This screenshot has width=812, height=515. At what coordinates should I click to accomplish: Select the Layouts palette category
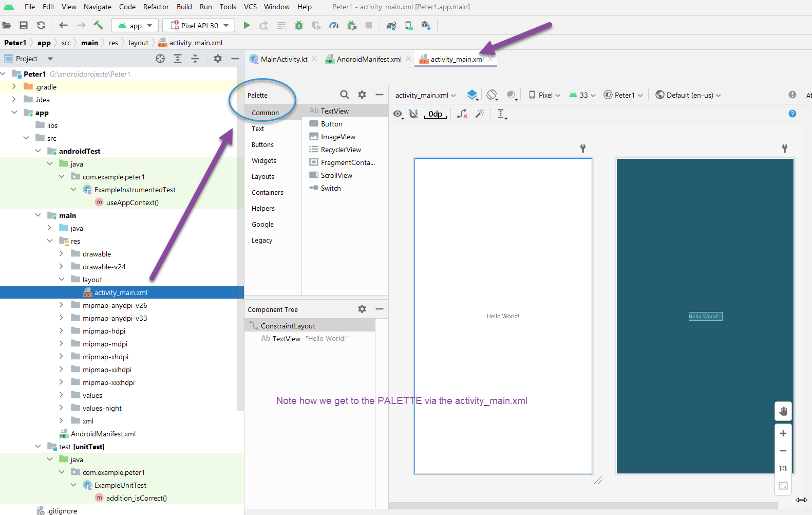tap(263, 176)
